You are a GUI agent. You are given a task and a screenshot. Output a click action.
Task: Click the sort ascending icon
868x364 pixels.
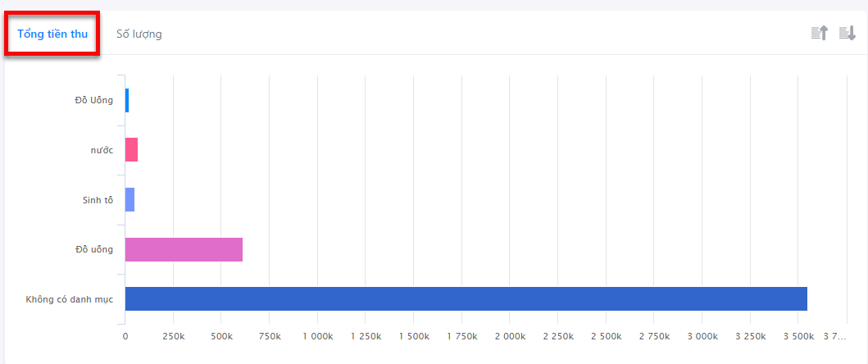[x=820, y=34]
